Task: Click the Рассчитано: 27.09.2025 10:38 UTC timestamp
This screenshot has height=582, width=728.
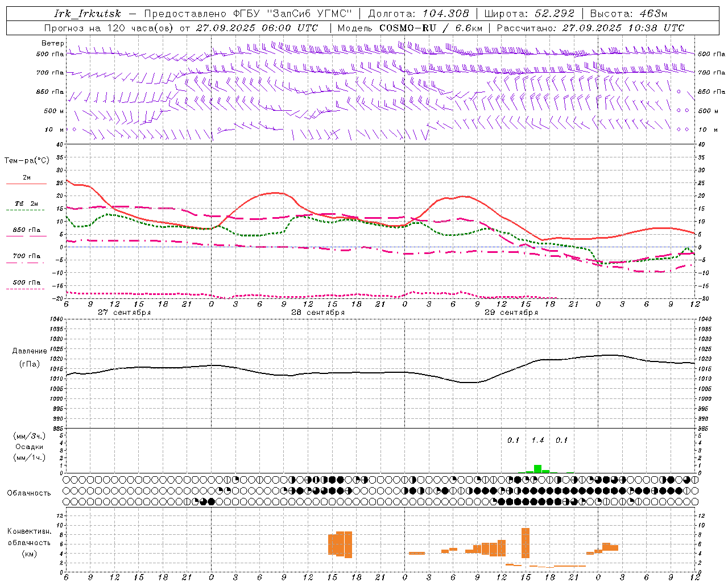Action: [590, 28]
